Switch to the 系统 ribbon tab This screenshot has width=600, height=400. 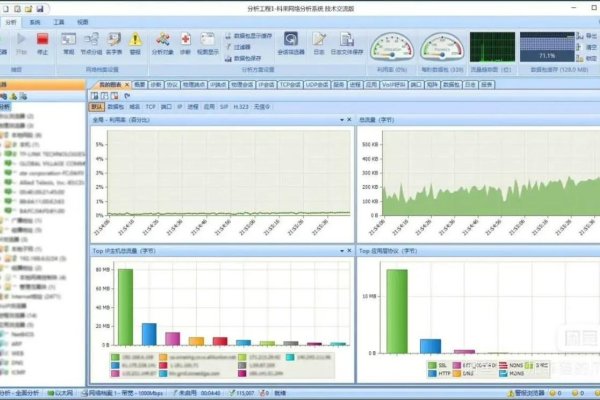click(35, 22)
